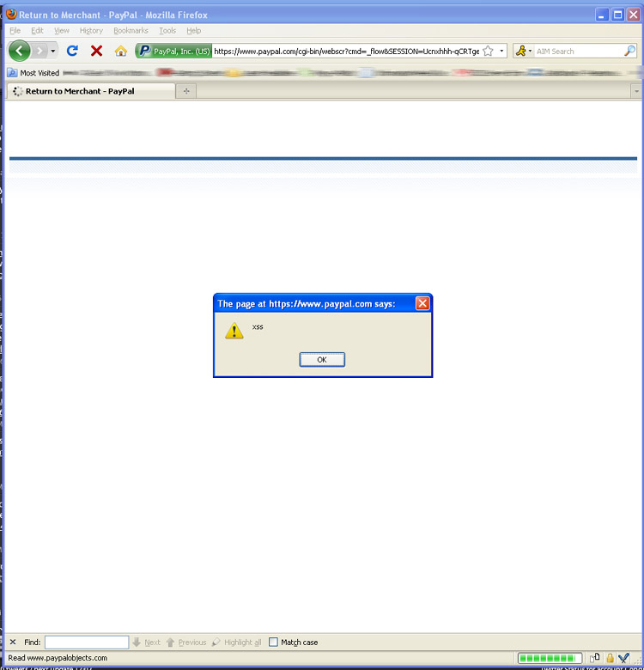Screen dimensions: 644x670
Task: Click the yellow warning icon in the alert
Action: point(234,331)
